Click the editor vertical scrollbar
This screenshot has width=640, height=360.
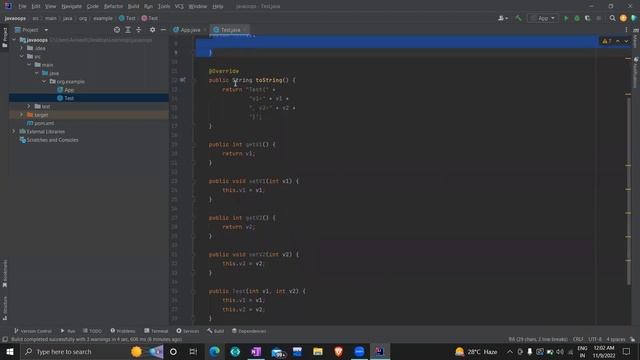[x=629, y=192]
